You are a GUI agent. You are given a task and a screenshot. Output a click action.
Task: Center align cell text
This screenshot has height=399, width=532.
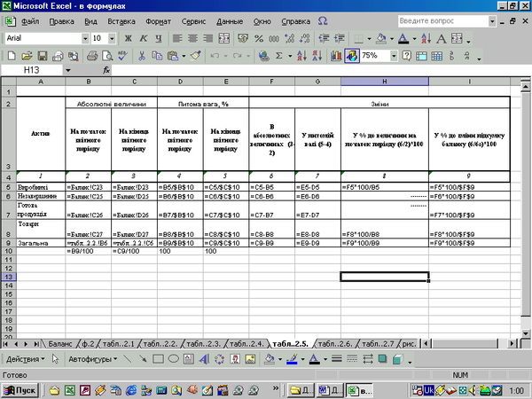[192, 39]
